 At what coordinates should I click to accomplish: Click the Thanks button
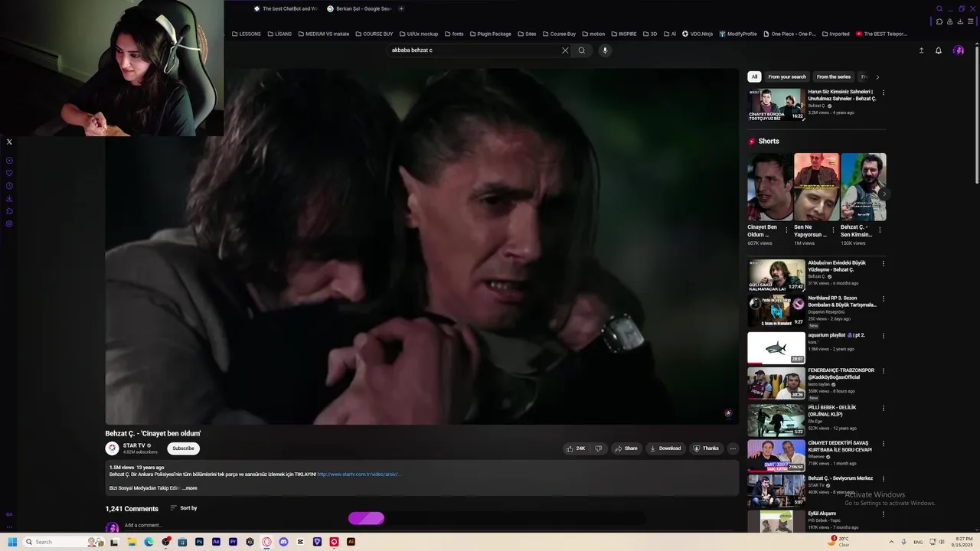705,448
